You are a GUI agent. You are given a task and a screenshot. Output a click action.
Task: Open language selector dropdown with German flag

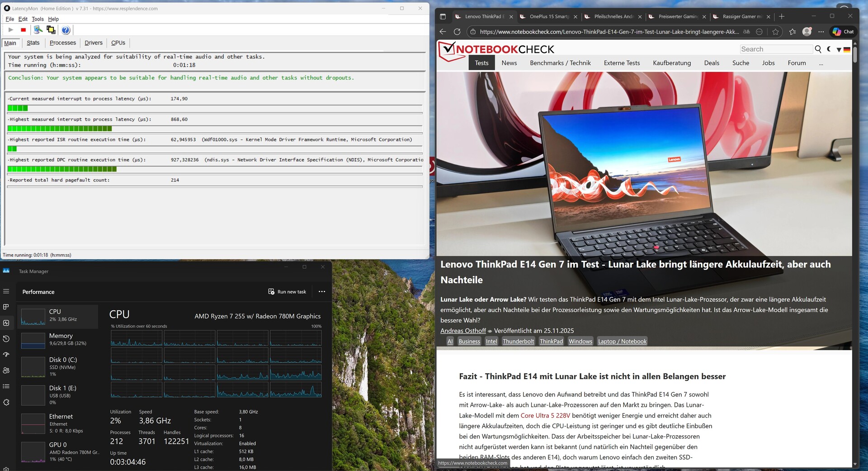843,49
